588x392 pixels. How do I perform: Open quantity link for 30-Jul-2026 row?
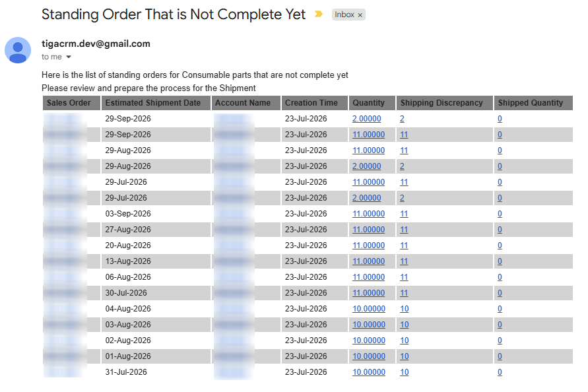[x=368, y=293]
